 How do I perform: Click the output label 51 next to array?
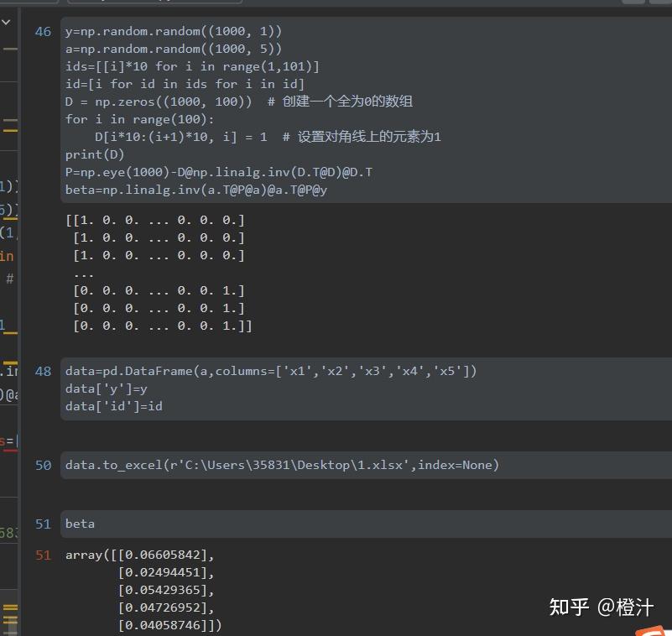[43, 554]
